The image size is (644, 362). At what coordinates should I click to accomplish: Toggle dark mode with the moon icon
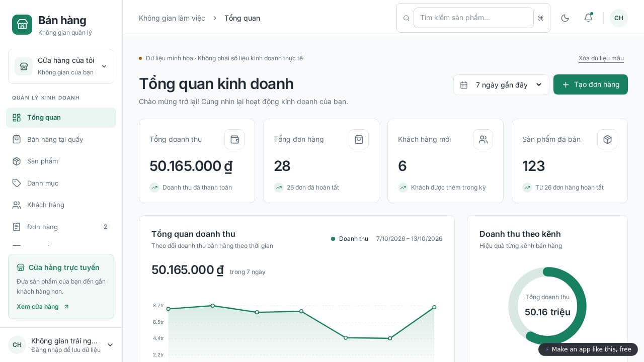(565, 18)
